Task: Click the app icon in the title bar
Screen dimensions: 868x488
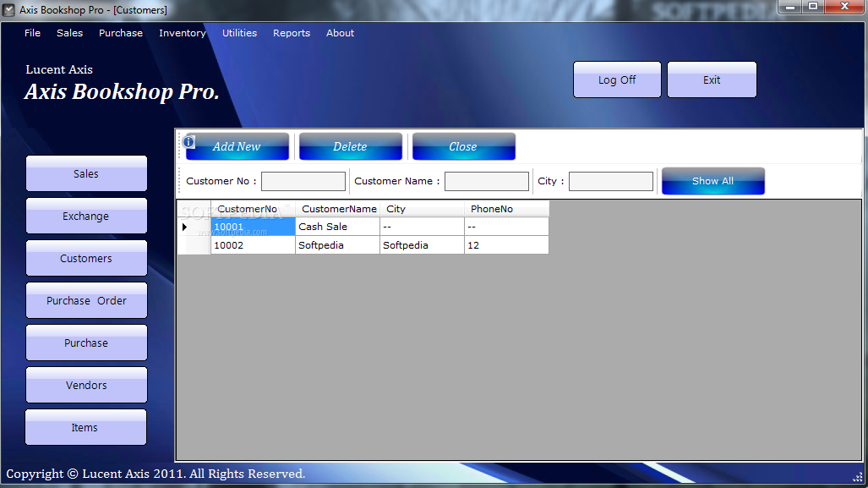Action: [8, 10]
